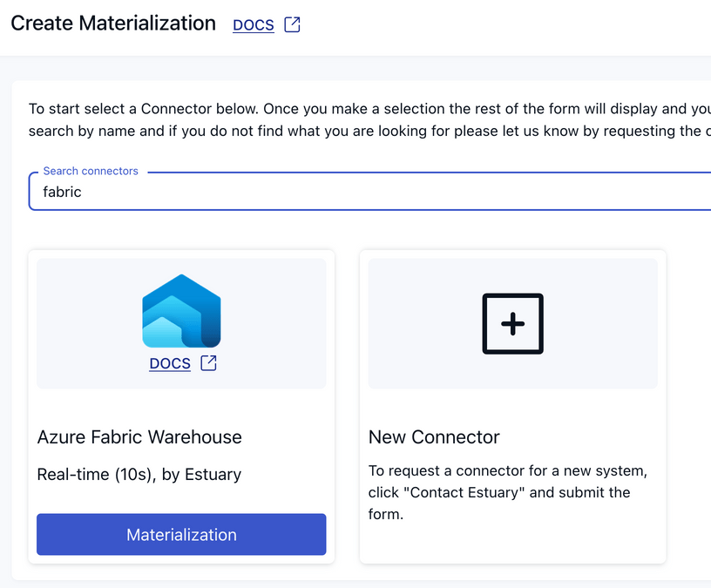Click the "Real-time (10s), by Estuary" text
Image resolution: width=711 pixels, height=588 pixels.
point(139,475)
